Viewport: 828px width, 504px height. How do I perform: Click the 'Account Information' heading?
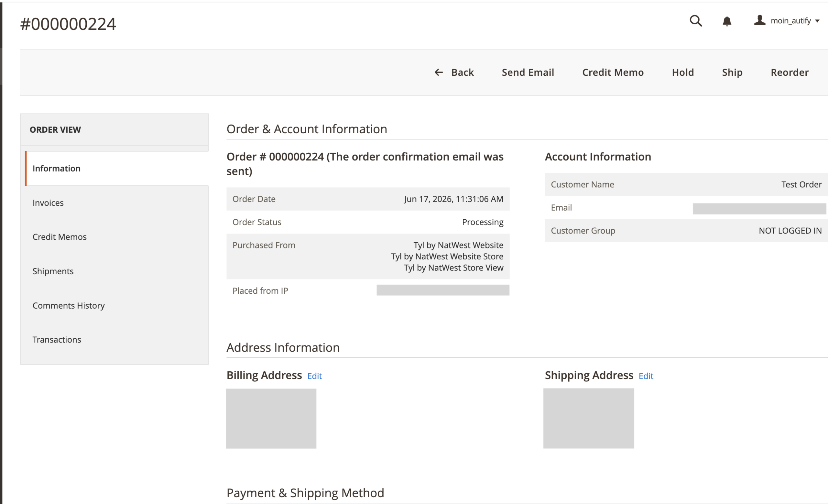598,157
